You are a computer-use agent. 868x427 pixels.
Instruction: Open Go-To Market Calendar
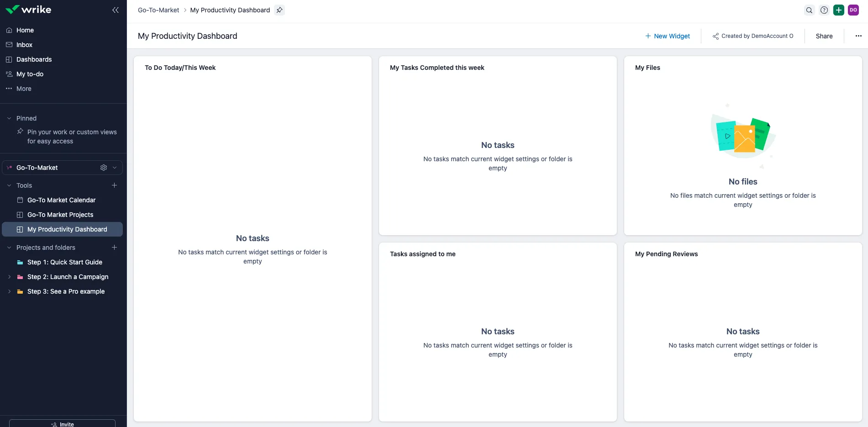pos(63,200)
